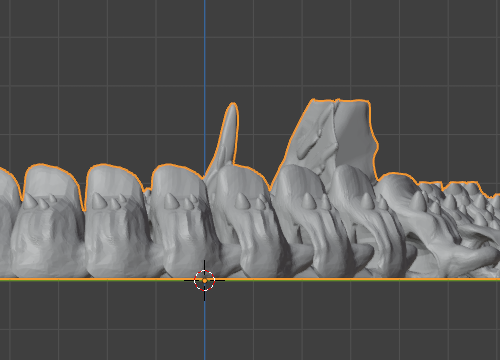Click empty grid space in the upper left

click(83, 60)
